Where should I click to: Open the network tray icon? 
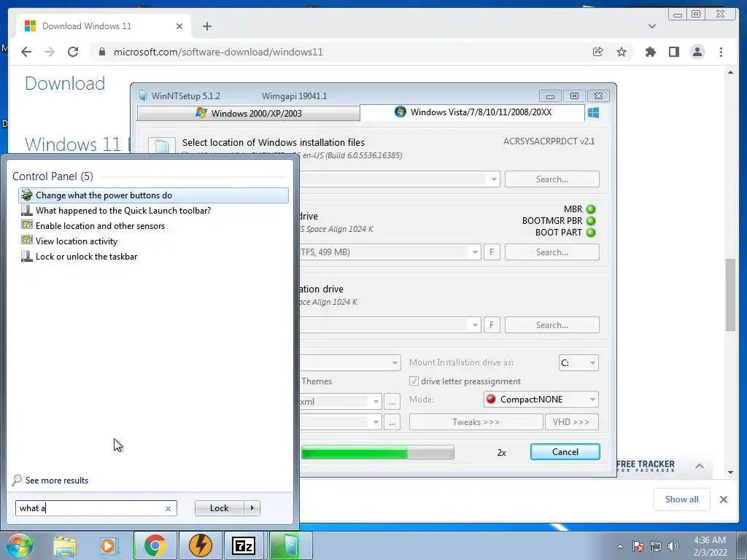[656, 546]
